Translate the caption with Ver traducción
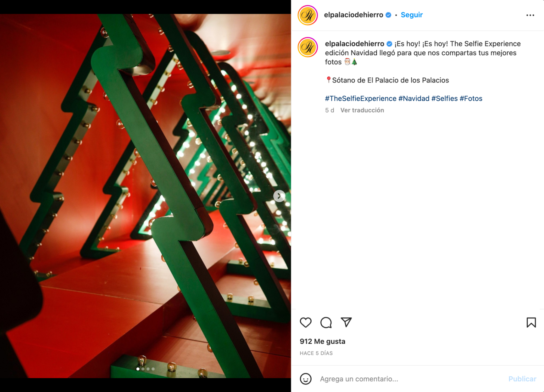Screen dimensions: 544x392 (x=362, y=110)
